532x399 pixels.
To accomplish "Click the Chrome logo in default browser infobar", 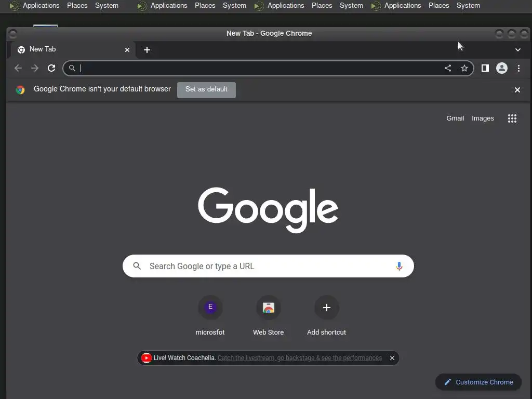I will coord(20,90).
